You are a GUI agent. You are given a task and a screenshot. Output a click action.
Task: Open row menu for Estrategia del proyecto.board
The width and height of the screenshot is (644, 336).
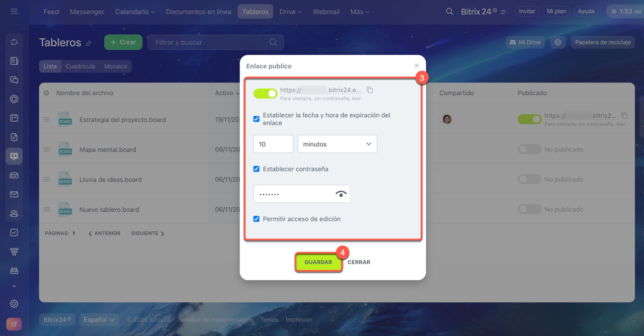(x=47, y=120)
